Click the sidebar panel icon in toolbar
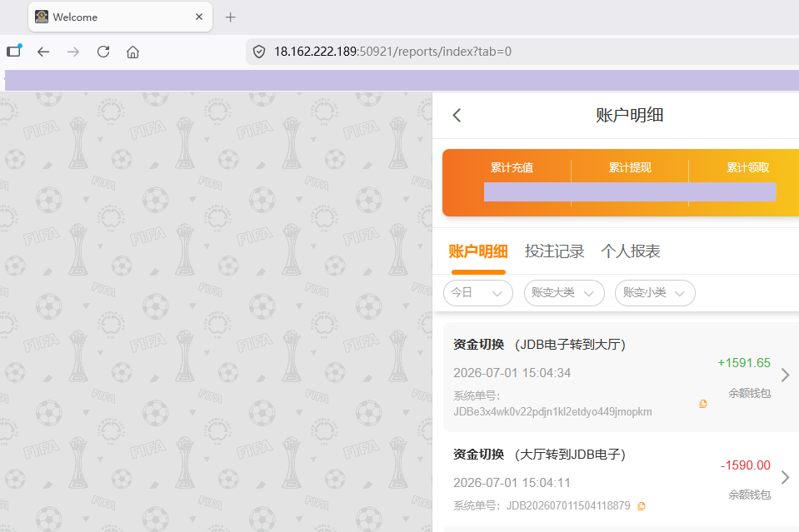 [x=14, y=51]
